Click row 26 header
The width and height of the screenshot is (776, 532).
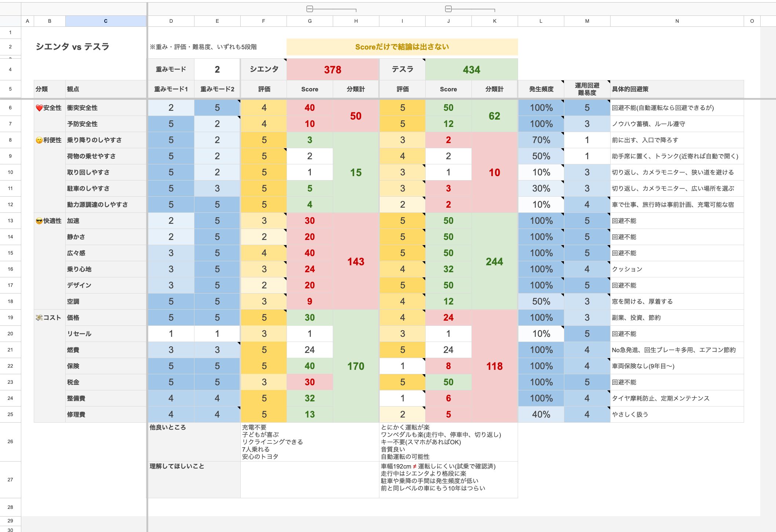tap(10, 441)
